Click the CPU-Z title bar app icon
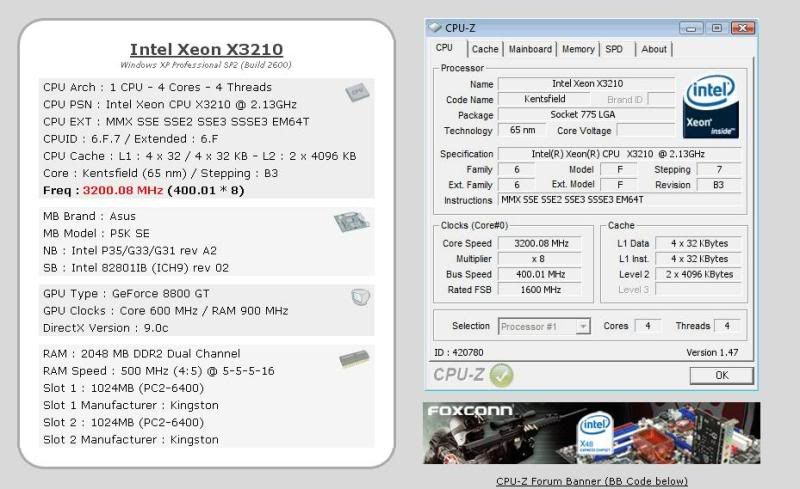Screen dimensions: 800x489 [433, 27]
